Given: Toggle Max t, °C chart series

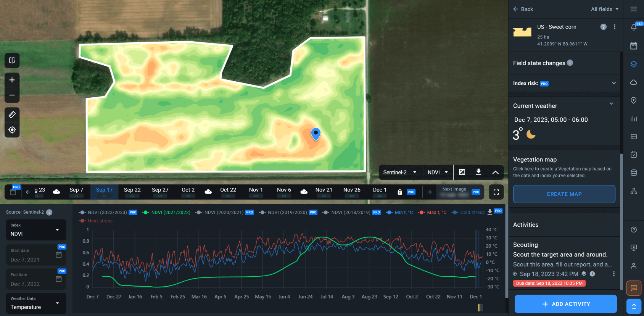Looking at the screenshot, I should tap(432, 212).
